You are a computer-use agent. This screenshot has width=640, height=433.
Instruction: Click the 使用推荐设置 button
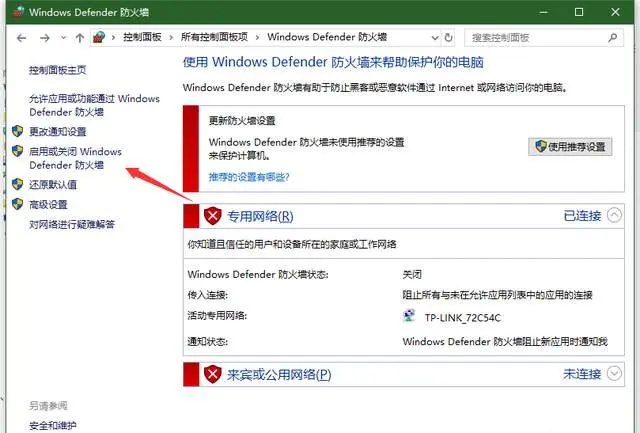[x=570, y=147]
